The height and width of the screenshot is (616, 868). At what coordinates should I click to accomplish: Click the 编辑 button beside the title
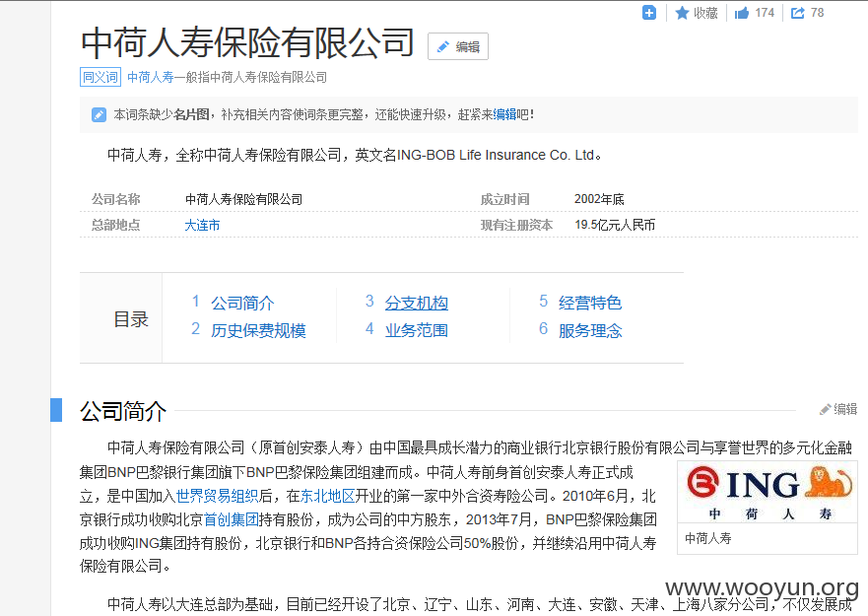pyautogui.click(x=458, y=46)
